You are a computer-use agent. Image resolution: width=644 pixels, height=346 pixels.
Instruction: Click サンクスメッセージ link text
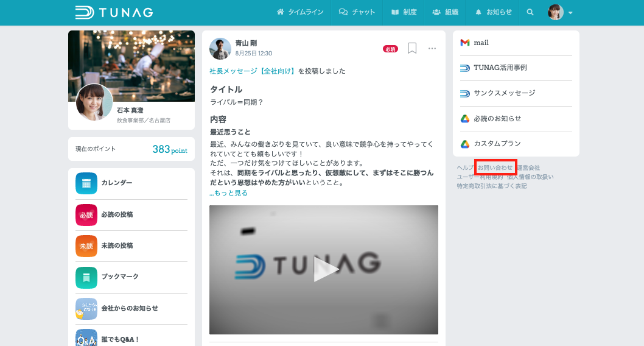pyautogui.click(x=505, y=93)
